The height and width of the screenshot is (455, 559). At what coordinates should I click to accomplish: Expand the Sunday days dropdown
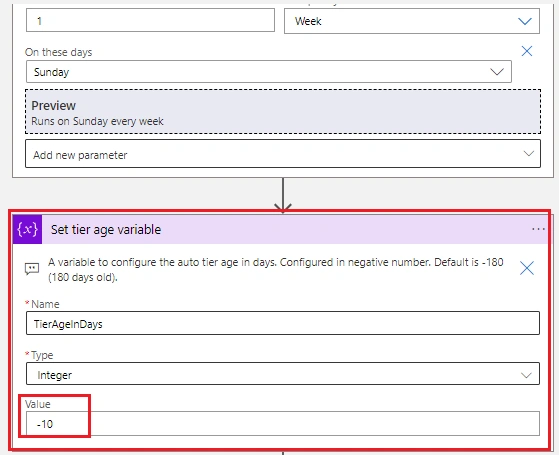coord(269,72)
